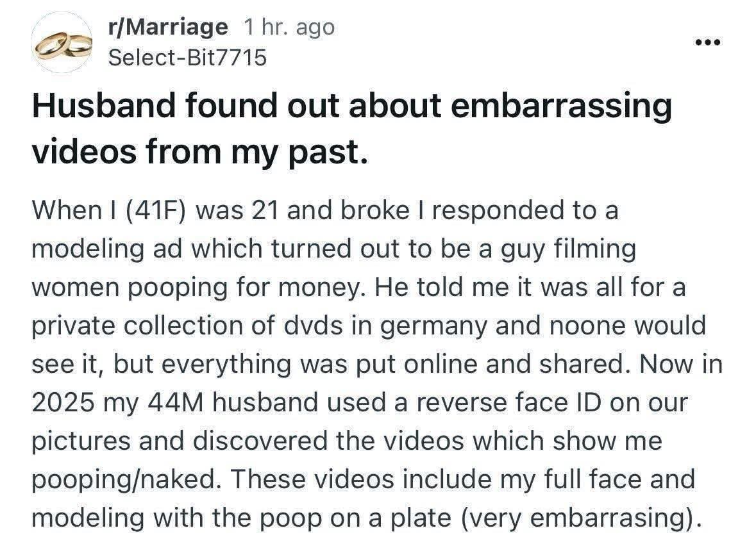
Task: Click the year '2025' in the body
Action: coord(63,403)
